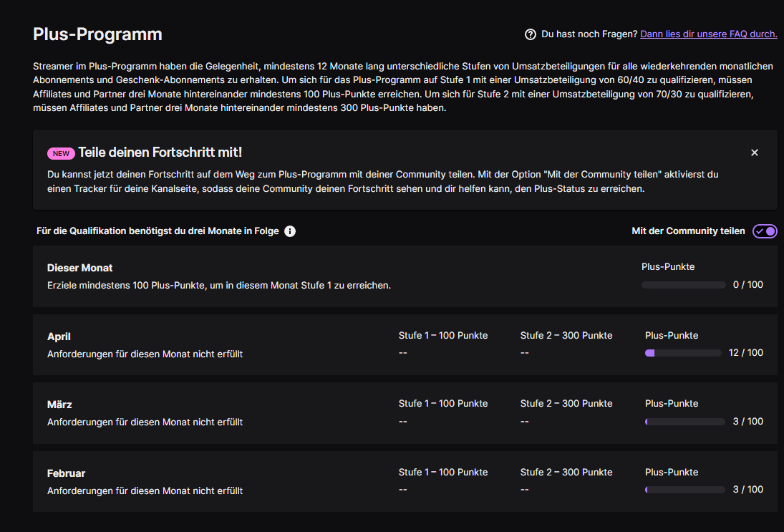Open the Dann lies dir unsere FAQ durch link
The height and width of the screenshot is (532, 784).
pyautogui.click(x=709, y=34)
